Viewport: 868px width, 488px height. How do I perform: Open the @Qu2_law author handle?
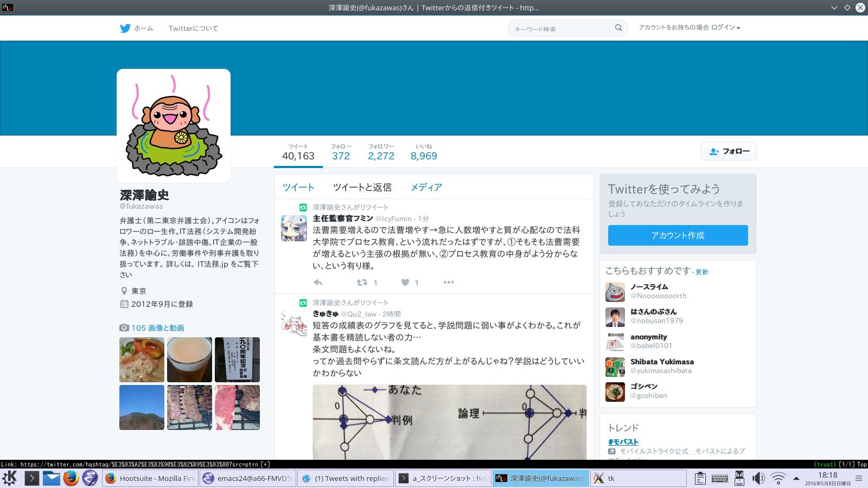pyautogui.click(x=359, y=314)
